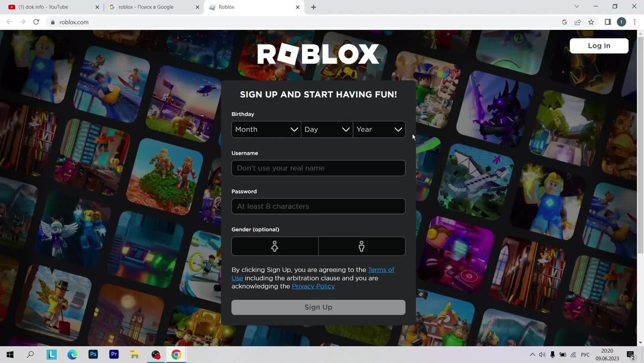
Task: Switch the РУС input language
Action: (586, 355)
